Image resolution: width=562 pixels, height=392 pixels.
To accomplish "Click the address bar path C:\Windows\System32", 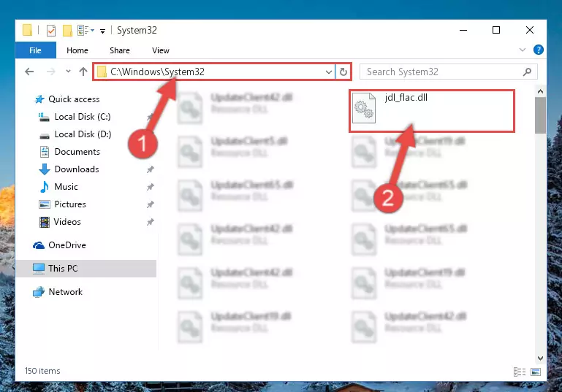I will point(157,72).
